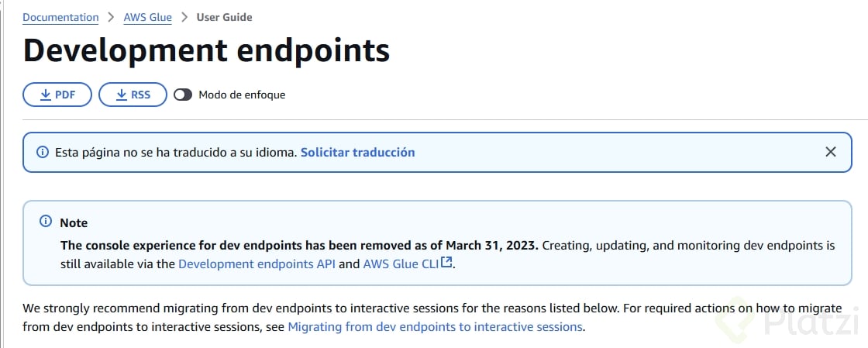
Task: Click the info icon beside Note heading
Action: [x=46, y=222]
